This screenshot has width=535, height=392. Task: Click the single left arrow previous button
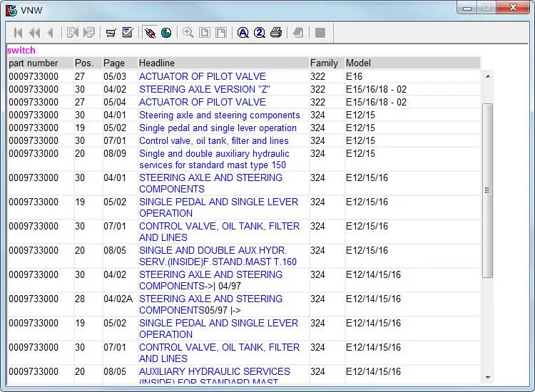click(x=50, y=33)
